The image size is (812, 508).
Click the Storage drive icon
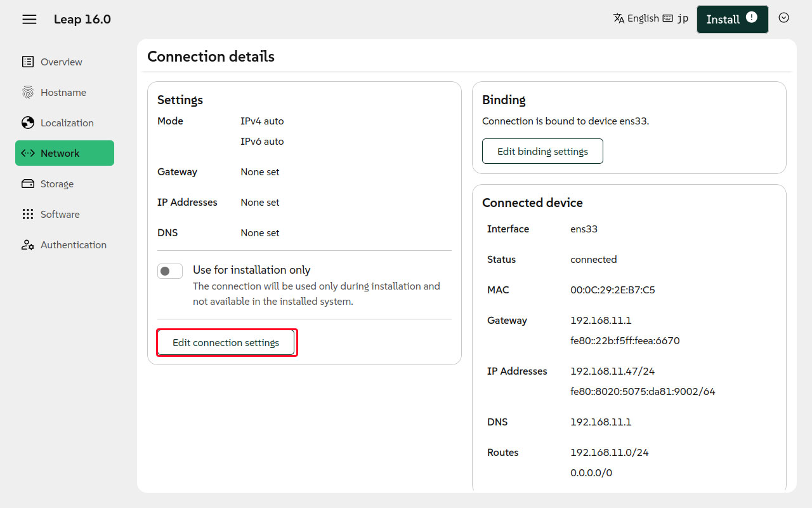tap(28, 184)
